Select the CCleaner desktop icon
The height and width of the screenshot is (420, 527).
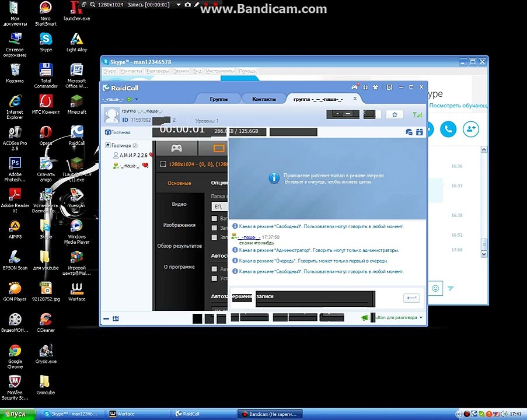(x=46, y=322)
